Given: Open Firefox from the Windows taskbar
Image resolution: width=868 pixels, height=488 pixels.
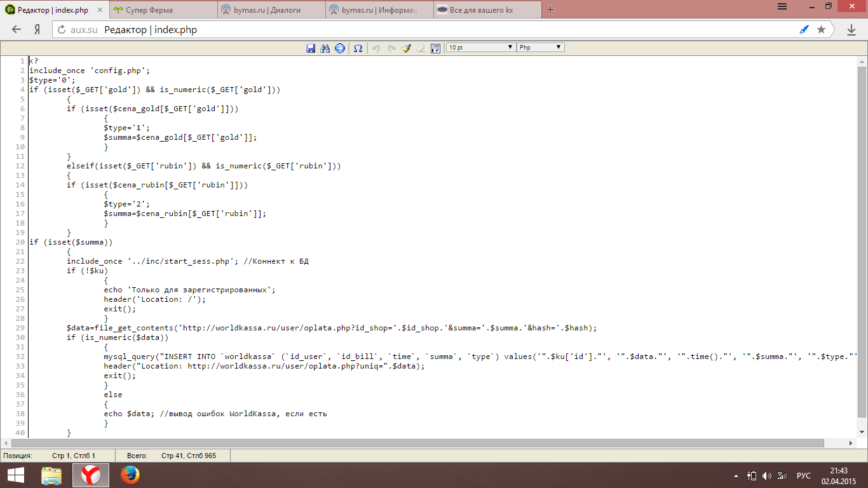Looking at the screenshot, I should [130, 475].
